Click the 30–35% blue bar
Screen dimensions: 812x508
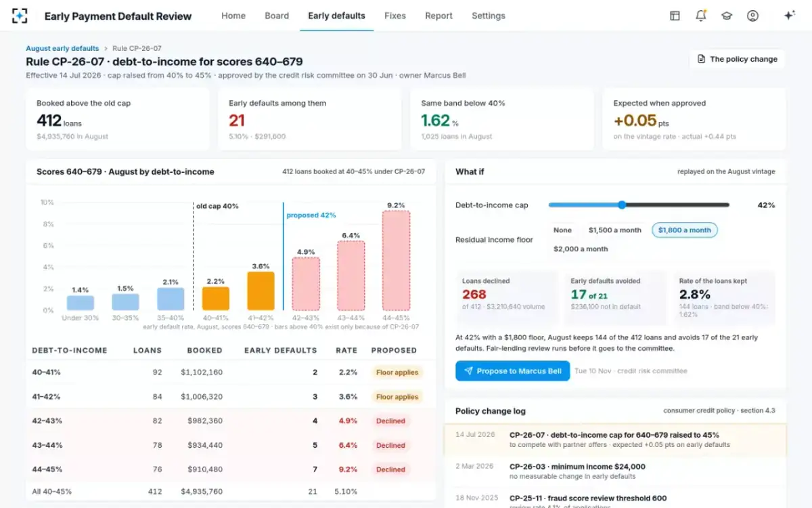[125, 301]
